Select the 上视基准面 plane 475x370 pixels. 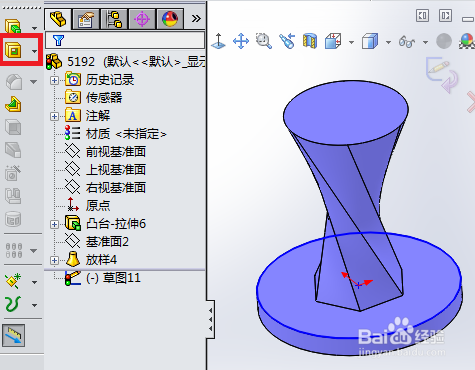[105, 170]
